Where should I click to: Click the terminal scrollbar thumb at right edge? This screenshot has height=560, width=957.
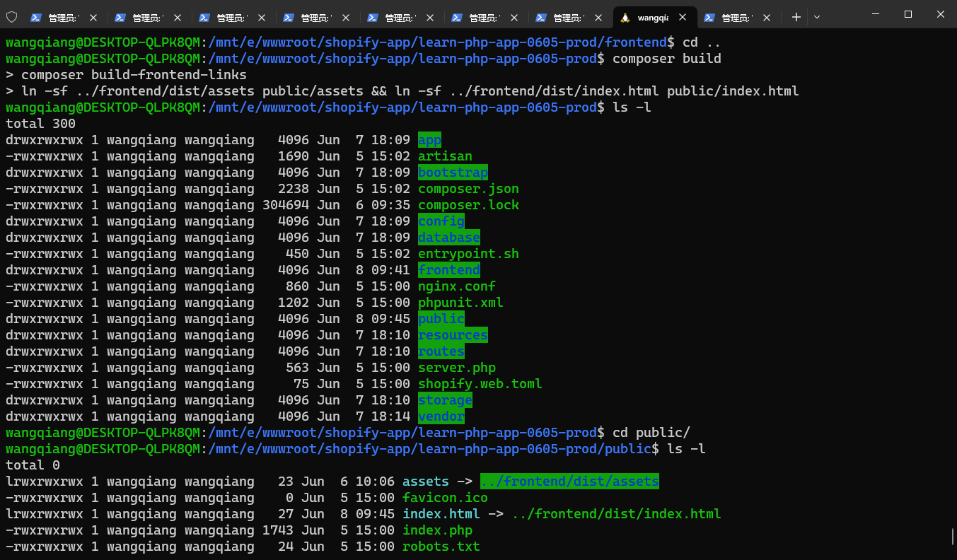[953, 537]
